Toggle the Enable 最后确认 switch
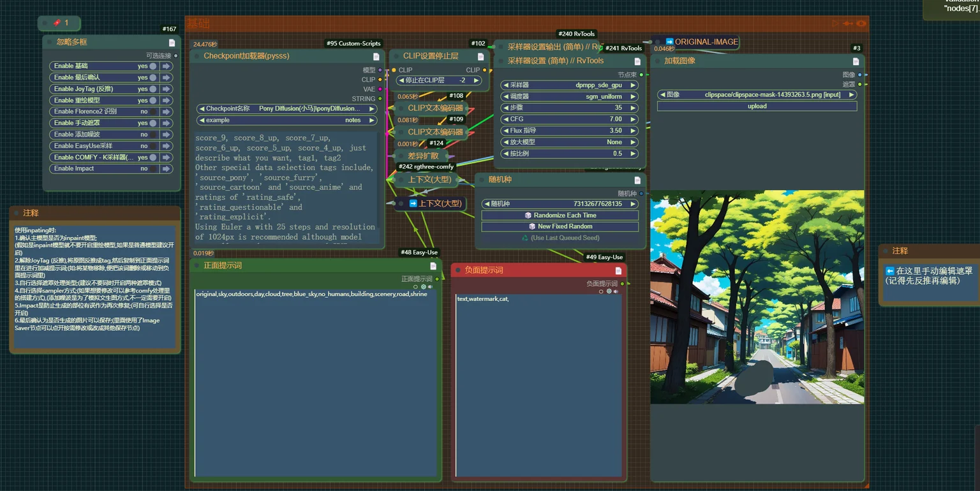The image size is (980, 491). [x=153, y=78]
